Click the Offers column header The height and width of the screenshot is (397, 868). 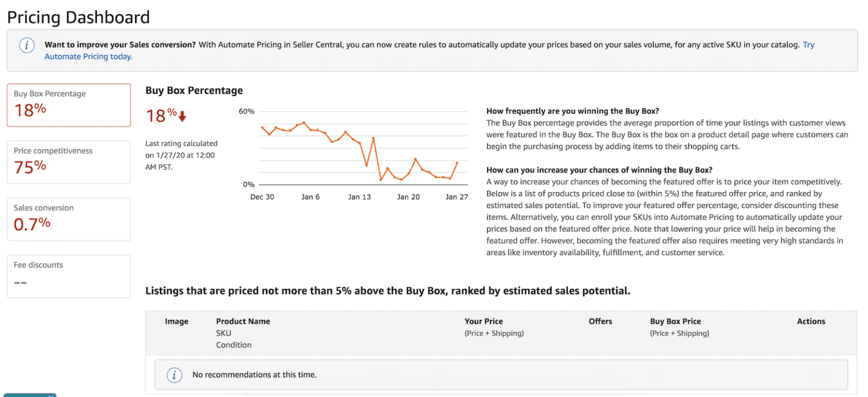600,321
